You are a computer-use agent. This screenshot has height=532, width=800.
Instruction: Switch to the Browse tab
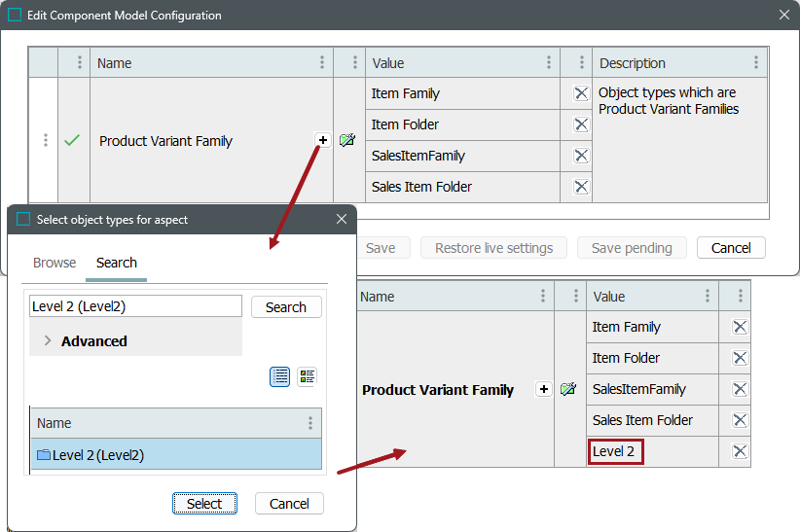55,263
